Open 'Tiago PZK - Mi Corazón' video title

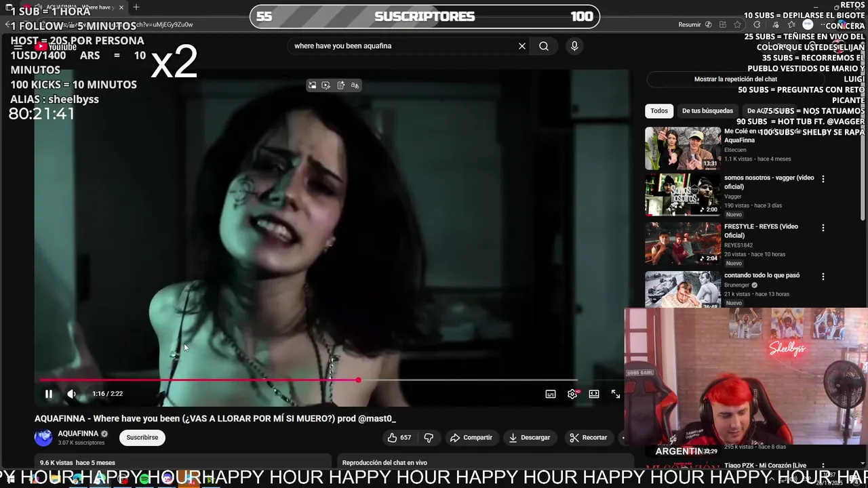click(766, 466)
